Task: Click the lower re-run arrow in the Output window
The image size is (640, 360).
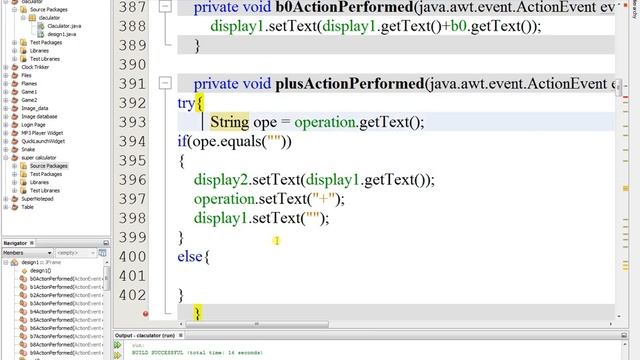Action: pos(118,356)
